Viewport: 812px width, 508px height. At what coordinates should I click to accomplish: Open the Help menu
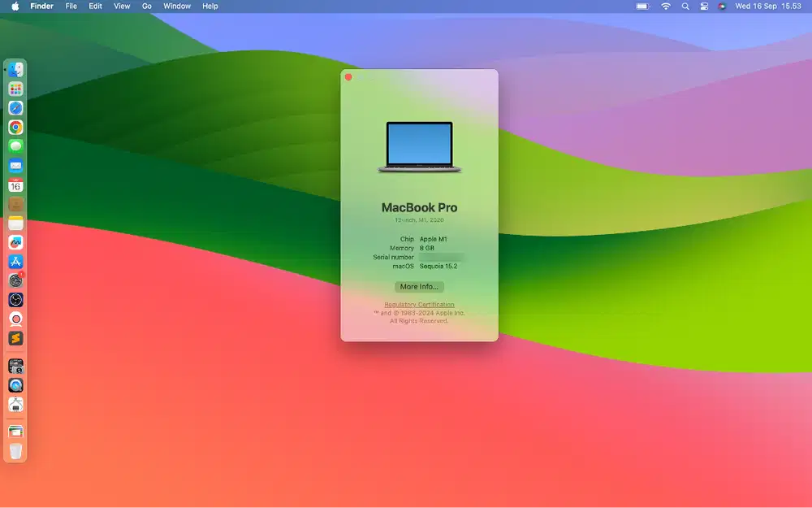209,7
